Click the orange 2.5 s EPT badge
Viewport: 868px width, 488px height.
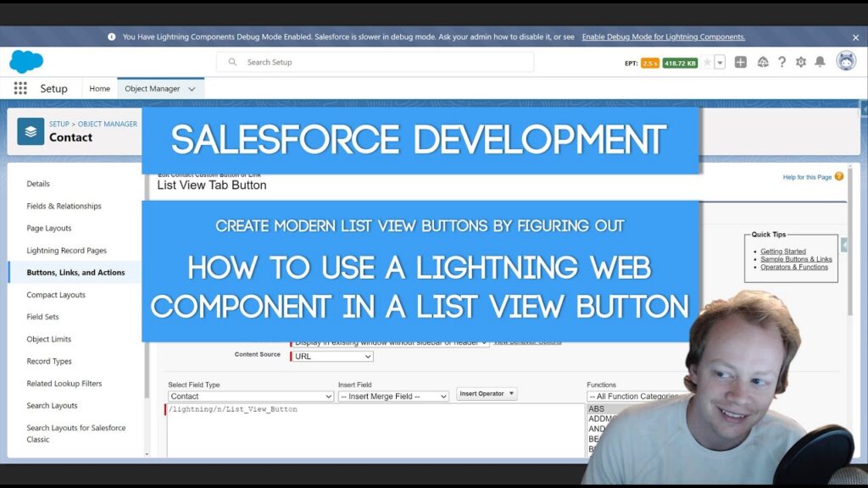(x=650, y=63)
